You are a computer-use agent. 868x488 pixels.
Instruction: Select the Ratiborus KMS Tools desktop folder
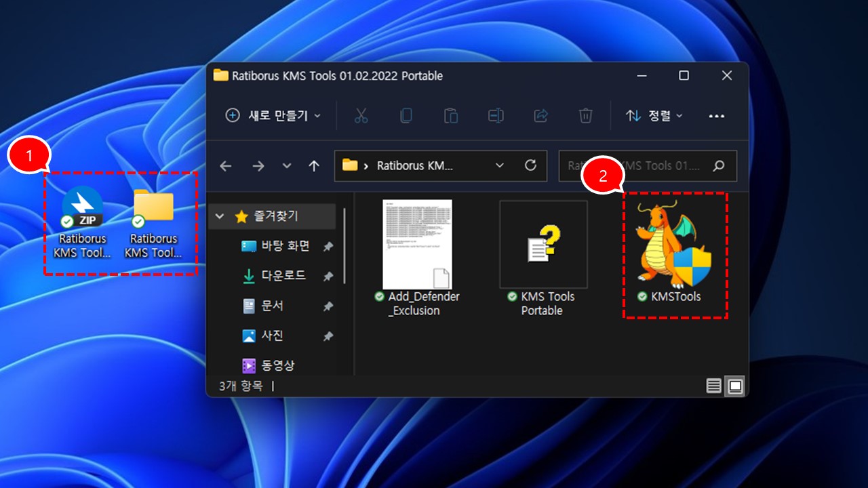(153, 224)
